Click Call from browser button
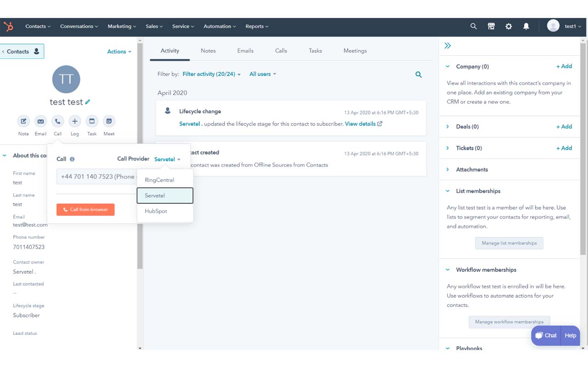The height and width of the screenshot is (368, 588). 85,210
